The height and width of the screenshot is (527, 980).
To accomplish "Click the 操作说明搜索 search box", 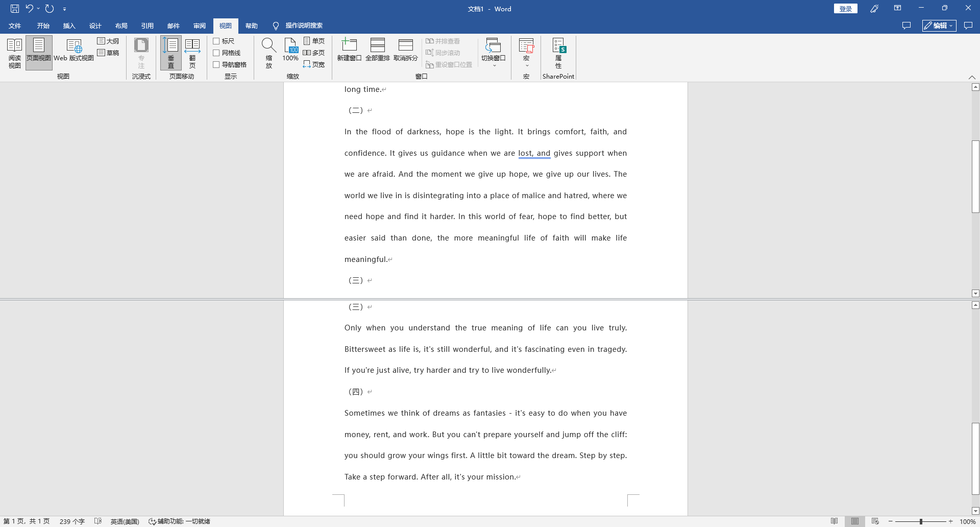I will pos(298,26).
